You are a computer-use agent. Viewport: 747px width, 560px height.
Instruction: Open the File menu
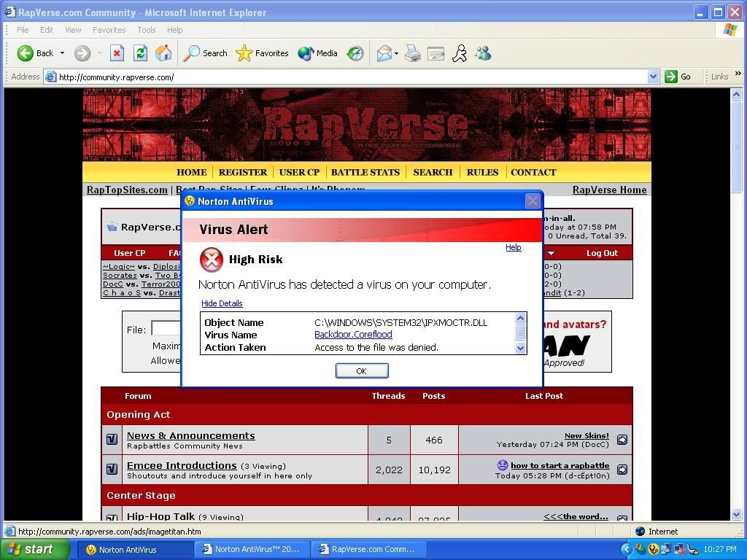tap(23, 29)
